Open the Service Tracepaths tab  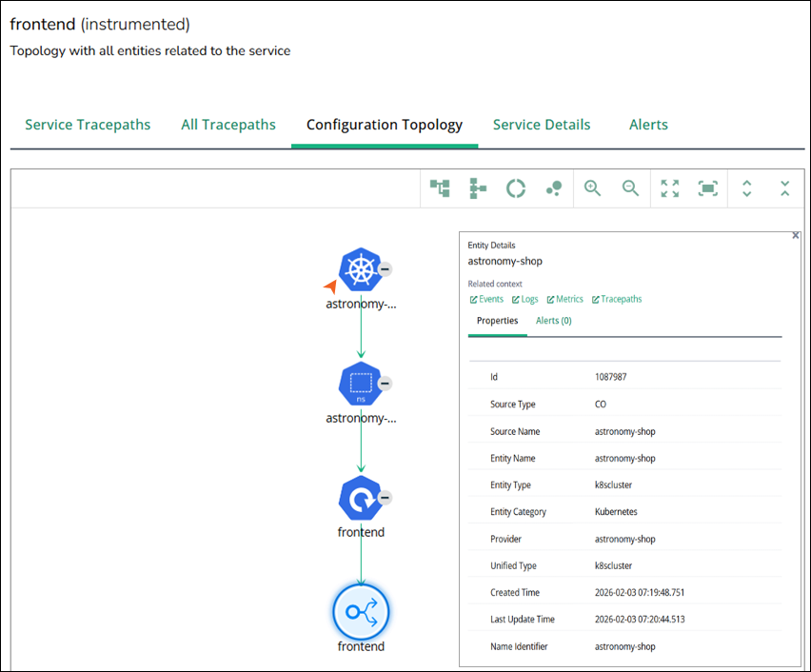click(88, 125)
